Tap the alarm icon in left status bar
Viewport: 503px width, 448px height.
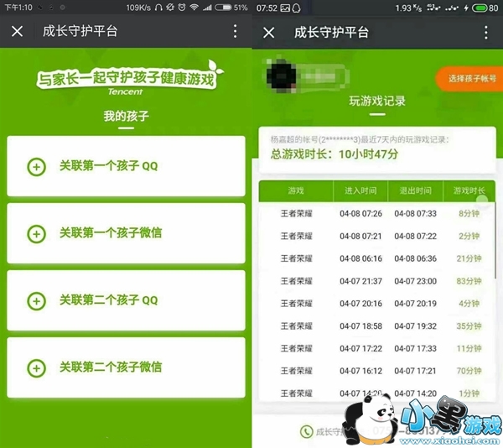tap(182, 7)
